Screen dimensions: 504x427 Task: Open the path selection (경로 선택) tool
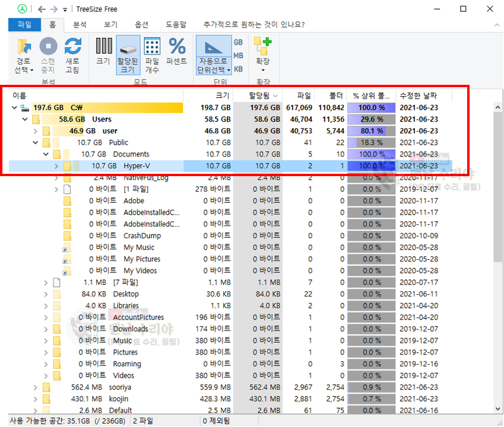tap(24, 56)
